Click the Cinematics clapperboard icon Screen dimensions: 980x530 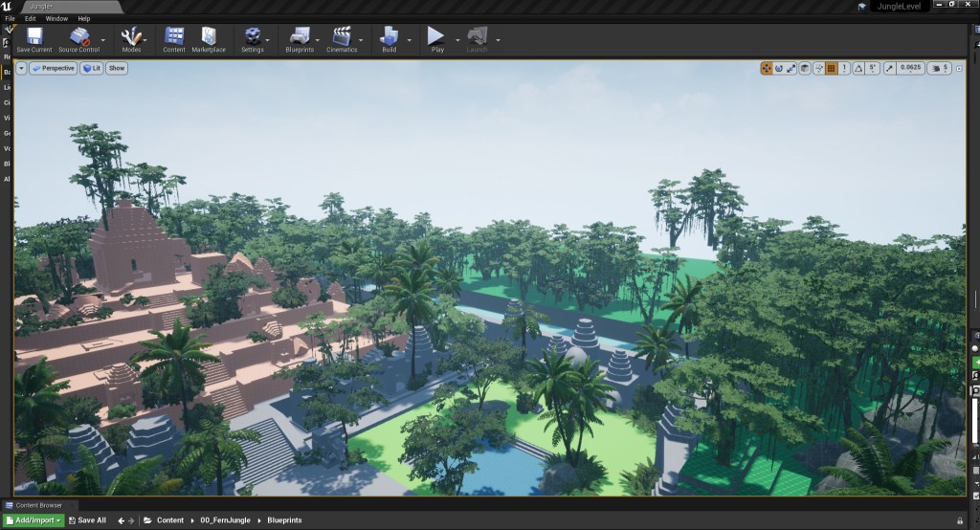pyautogui.click(x=342, y=38)
